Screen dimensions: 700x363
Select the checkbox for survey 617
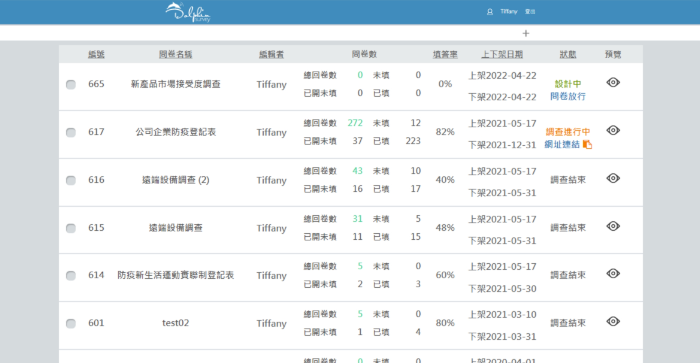coord(71,132)
